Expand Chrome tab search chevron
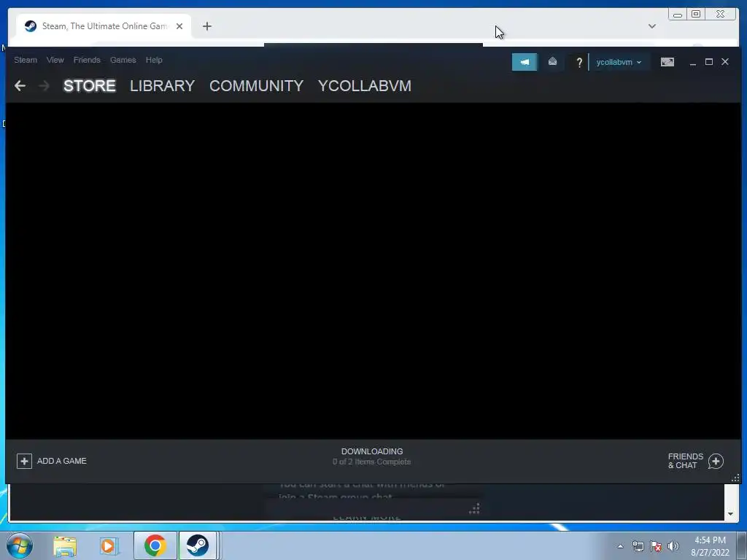Screen dimensions: 747x560 point(652,26)
